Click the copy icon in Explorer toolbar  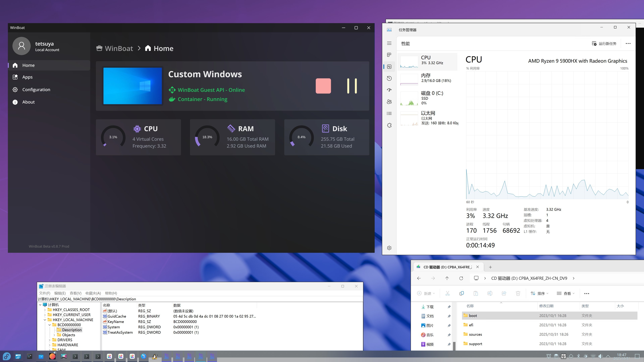(462, 293)
